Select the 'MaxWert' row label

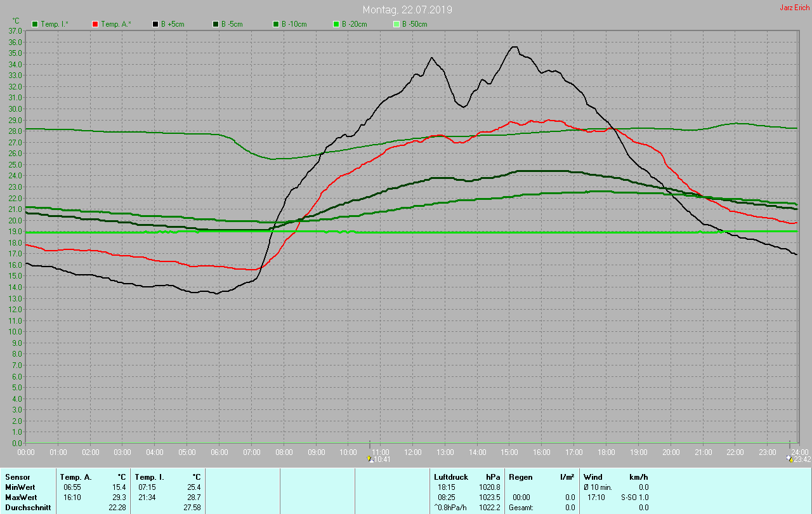pyautogui.click(x=21, y=497)
